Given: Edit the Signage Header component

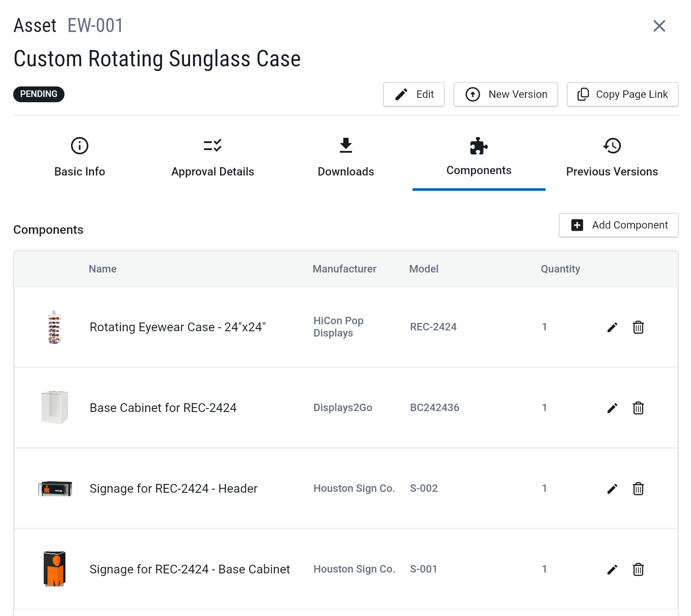Looking at the screenshot, I should [612, 489].
